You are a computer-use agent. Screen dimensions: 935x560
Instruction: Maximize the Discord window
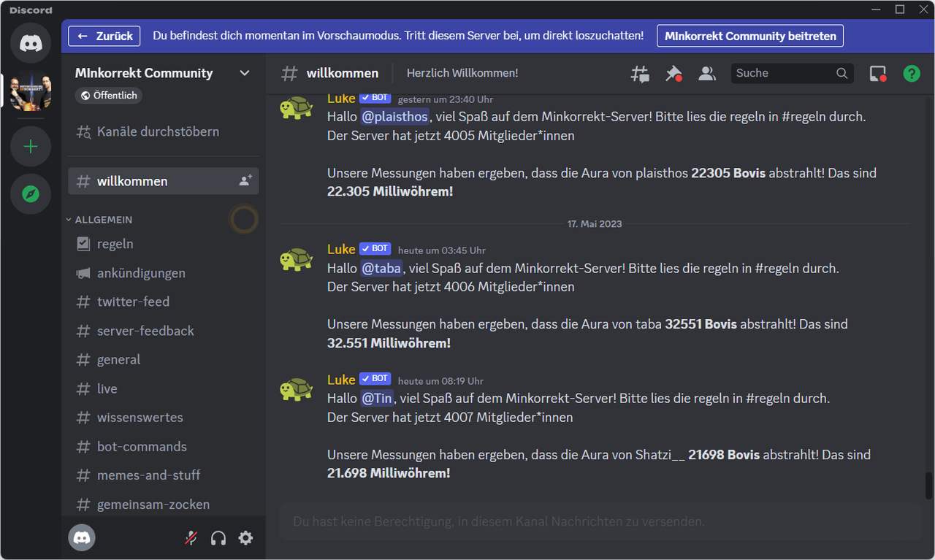coord(900,9)
